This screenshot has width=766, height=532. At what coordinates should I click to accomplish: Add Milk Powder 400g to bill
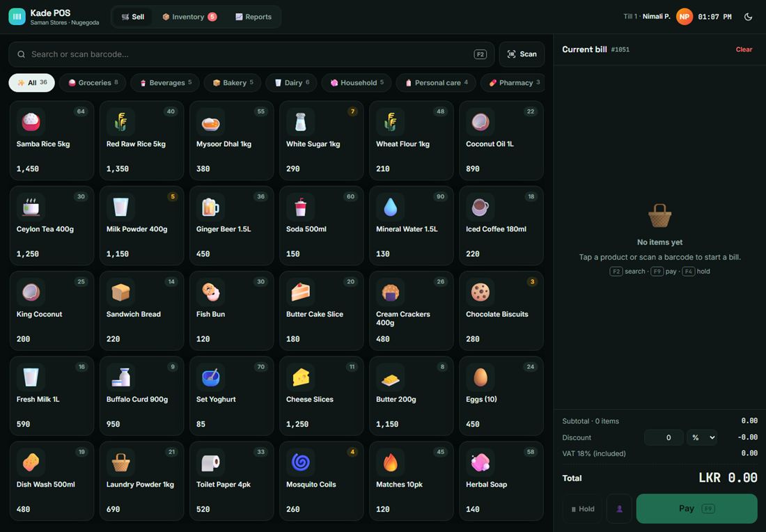(141, 226)
